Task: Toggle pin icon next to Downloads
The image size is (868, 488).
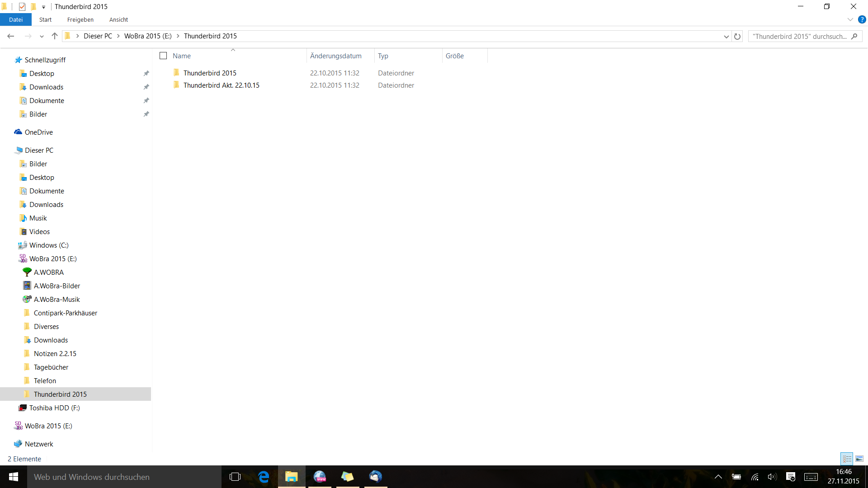Action: (146, 87)
